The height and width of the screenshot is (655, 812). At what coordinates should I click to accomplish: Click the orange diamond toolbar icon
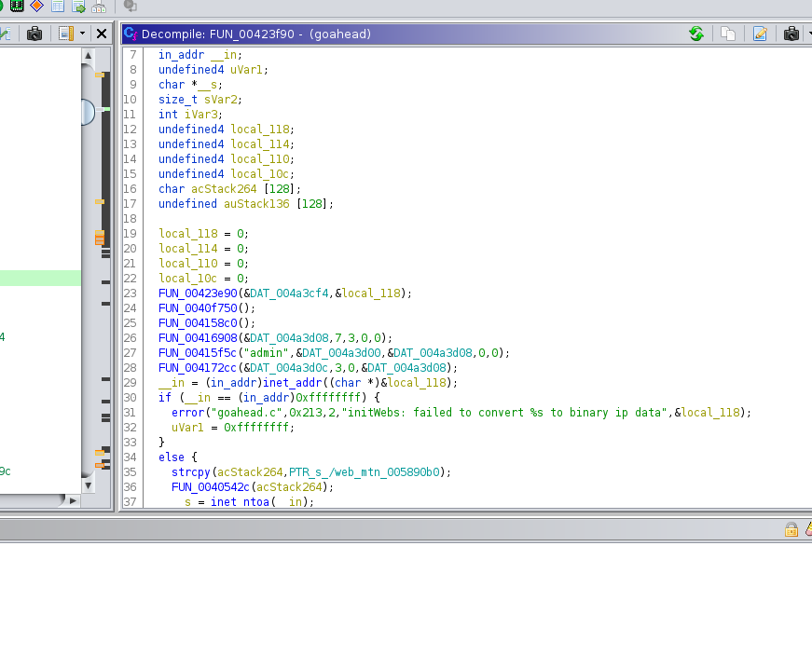(x=36, y=6)
